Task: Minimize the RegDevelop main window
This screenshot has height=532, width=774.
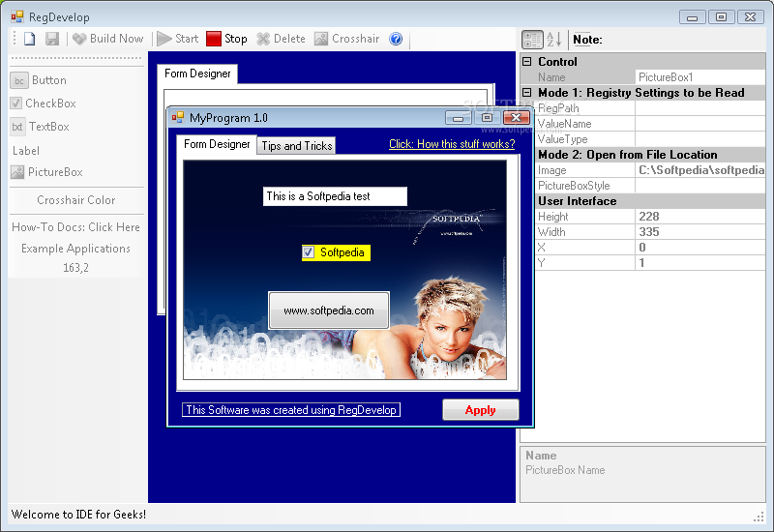Action: (x=692, y=17)
